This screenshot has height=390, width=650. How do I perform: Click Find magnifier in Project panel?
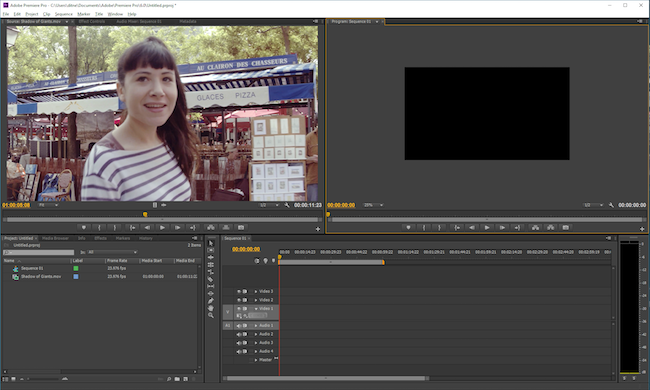[x=169, y=379]
